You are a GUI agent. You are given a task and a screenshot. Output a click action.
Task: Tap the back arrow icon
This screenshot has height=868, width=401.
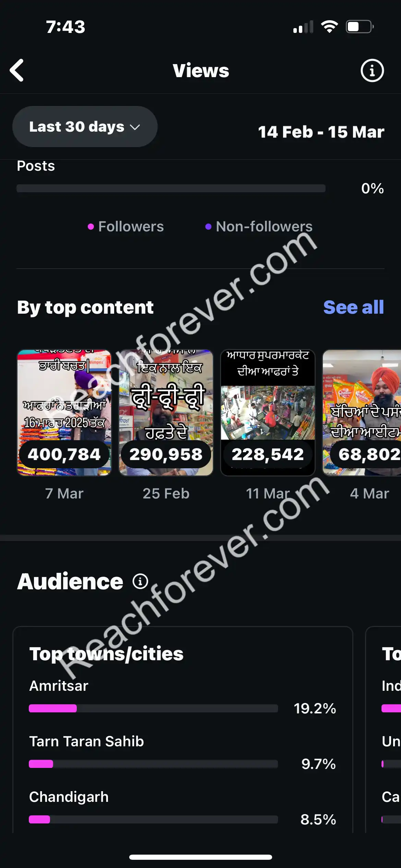(16, 70)
